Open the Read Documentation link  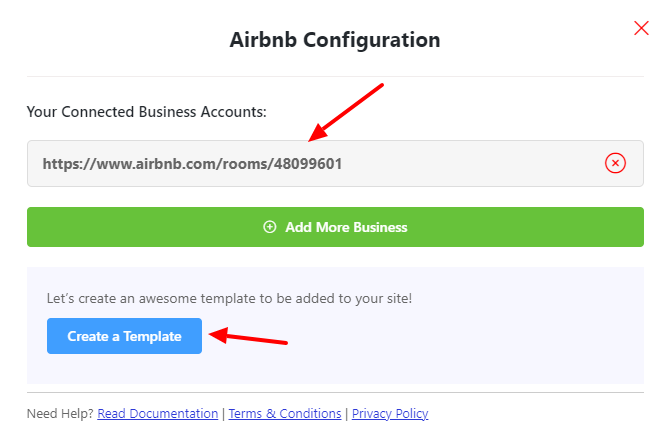157,413
